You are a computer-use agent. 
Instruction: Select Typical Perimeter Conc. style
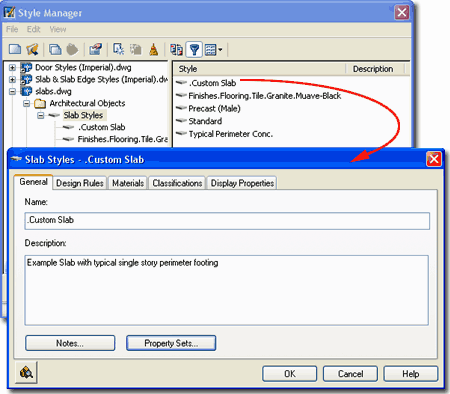(x=231, y=134)
